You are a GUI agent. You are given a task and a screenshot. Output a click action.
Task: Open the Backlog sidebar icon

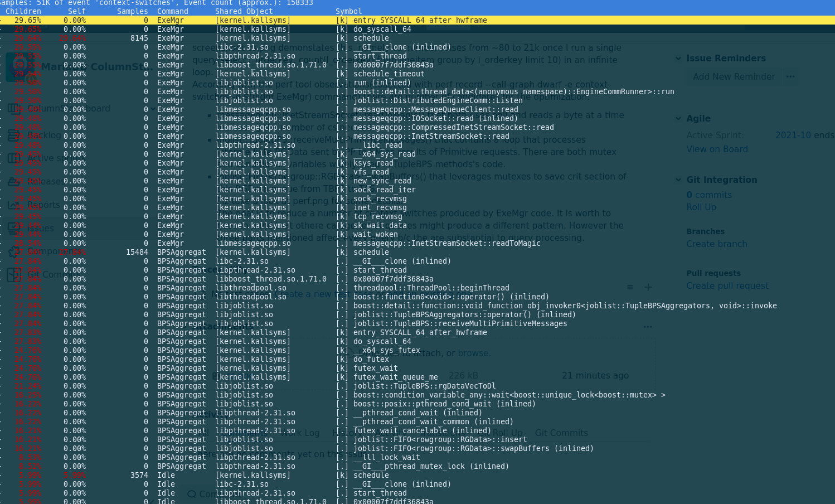coord(13,135)
